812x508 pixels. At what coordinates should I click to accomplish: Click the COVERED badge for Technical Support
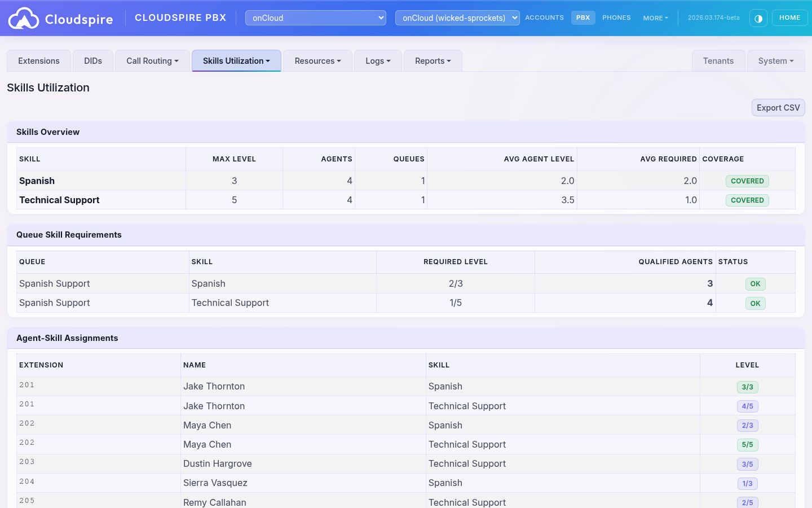point(747,200)
